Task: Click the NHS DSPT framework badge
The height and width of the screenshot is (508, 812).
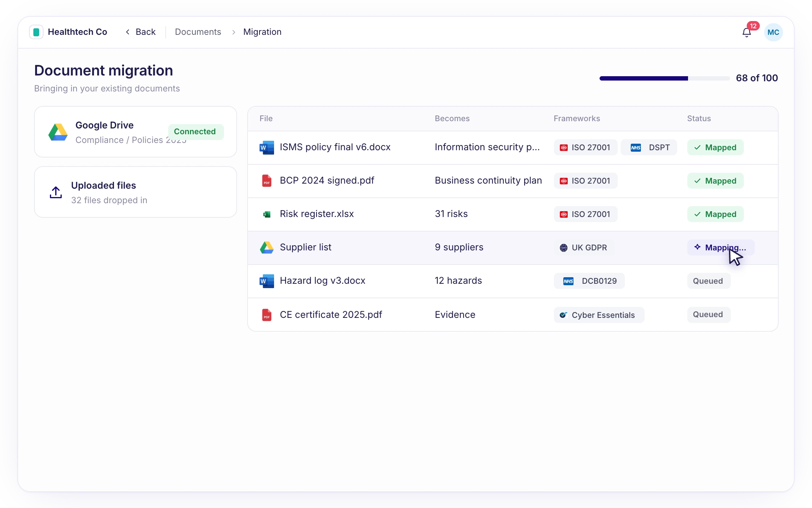Action: pyautogui.click(x=649, y=147)
